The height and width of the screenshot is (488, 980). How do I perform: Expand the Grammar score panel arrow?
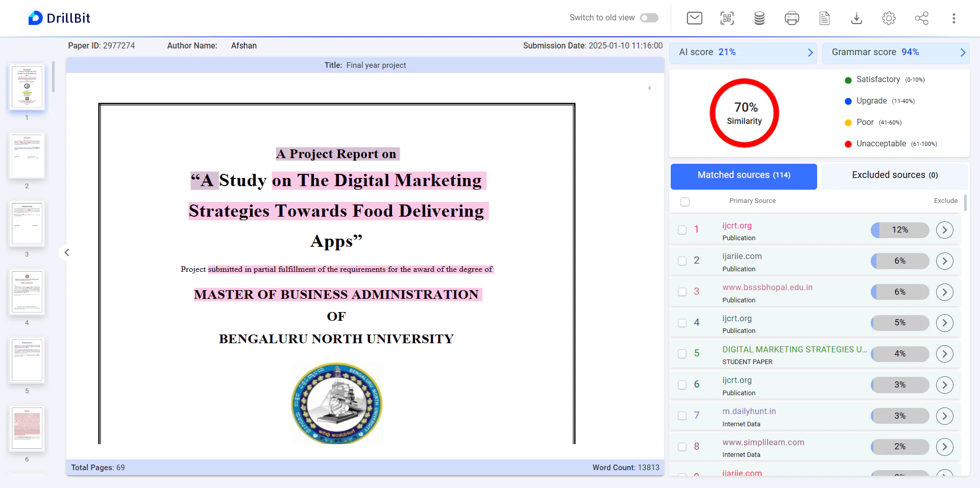963,53
